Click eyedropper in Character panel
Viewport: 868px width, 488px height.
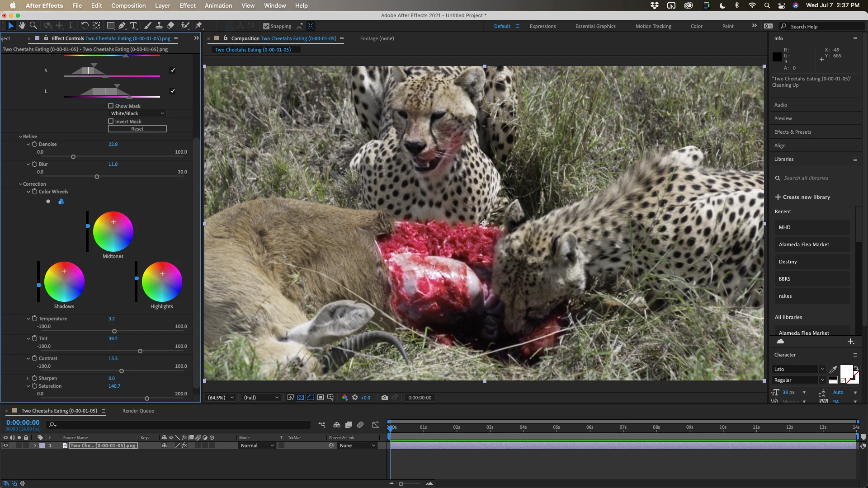833,369
